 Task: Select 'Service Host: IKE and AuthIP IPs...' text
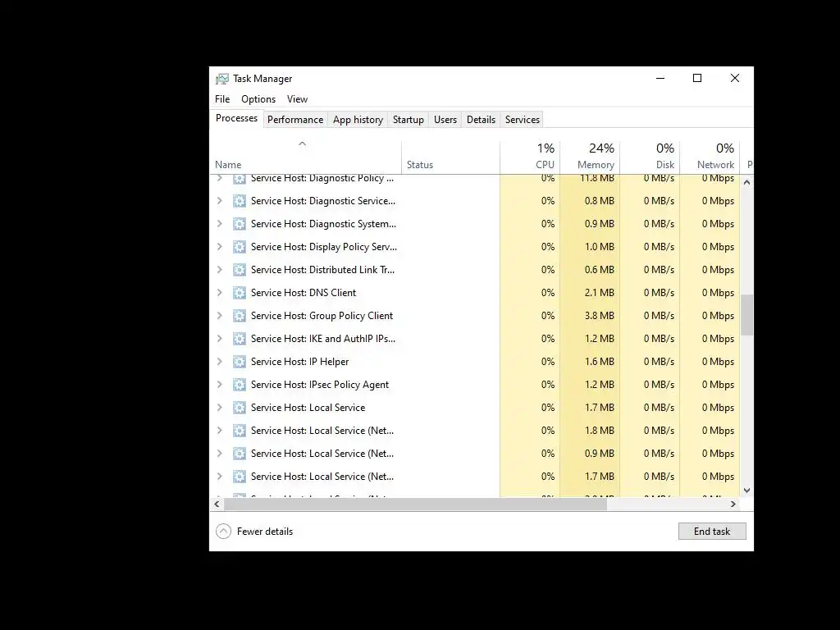point(323,339)
